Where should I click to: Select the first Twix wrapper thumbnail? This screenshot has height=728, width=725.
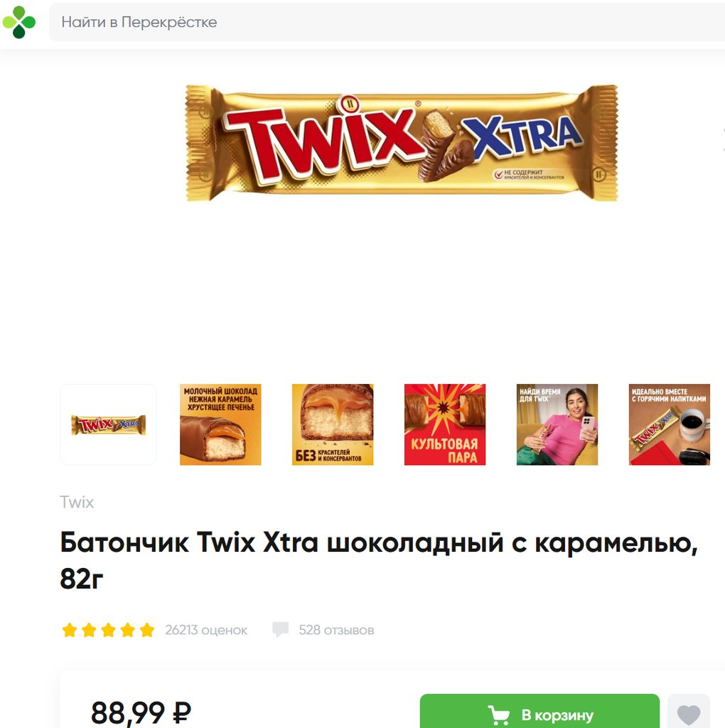tap(108, 424)
